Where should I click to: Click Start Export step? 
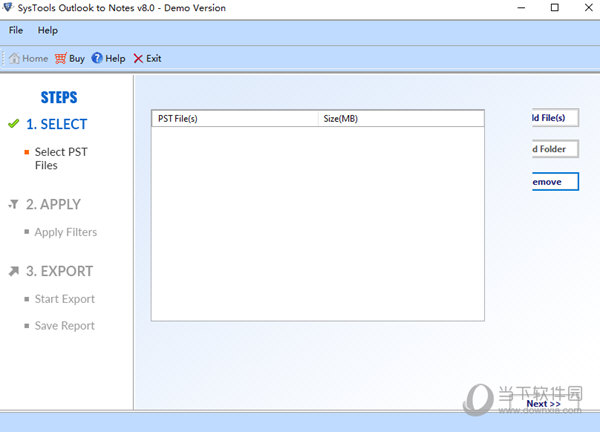pos(64,299)
